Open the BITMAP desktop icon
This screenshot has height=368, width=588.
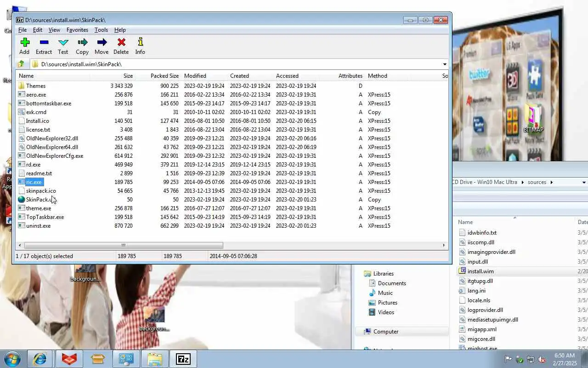(x=533, y=119)
